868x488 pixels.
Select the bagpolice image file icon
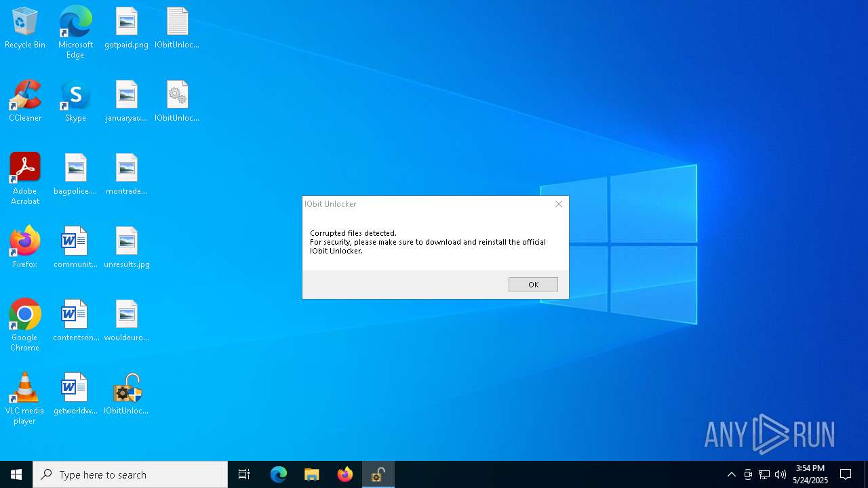tap(75, 175)
